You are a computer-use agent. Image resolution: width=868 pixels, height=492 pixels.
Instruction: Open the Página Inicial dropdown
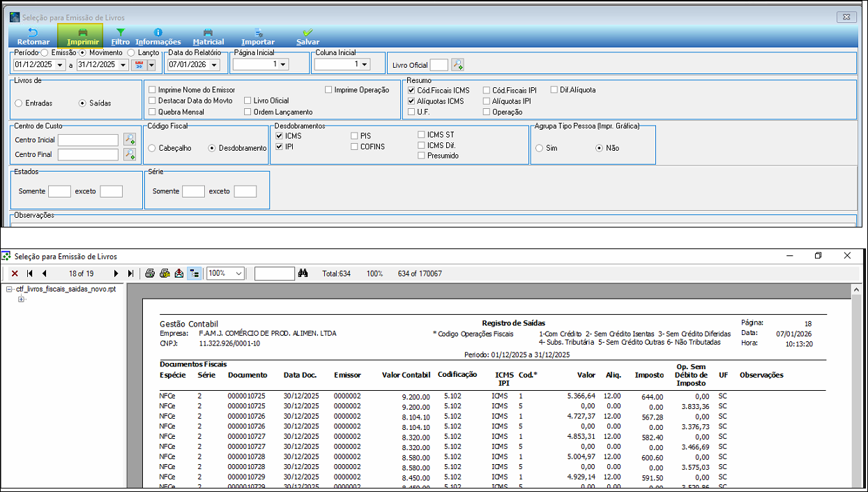coord(282,65)
